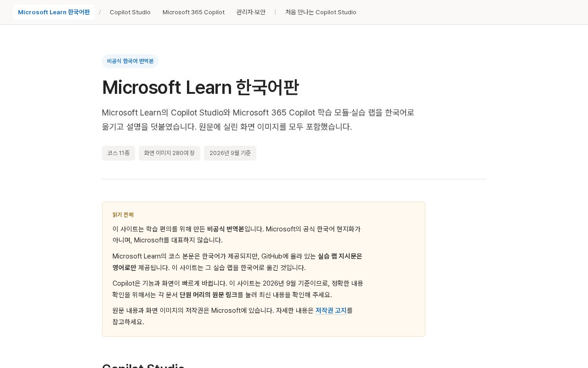Viewport: 588px width, 368px height.
Task: Click the 화면 이미지 280여 장 tag
Action: click(x=170, y=153)
